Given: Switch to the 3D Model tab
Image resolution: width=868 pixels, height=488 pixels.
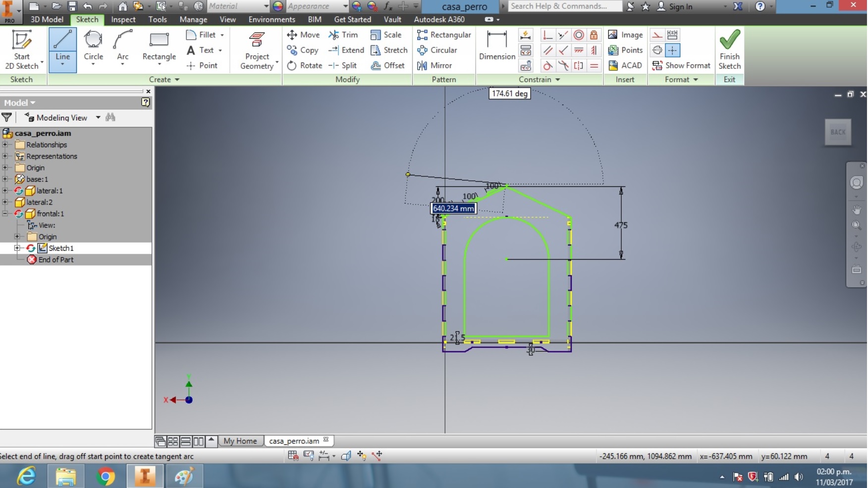Looking at the screenshot, I should (47, 19).
